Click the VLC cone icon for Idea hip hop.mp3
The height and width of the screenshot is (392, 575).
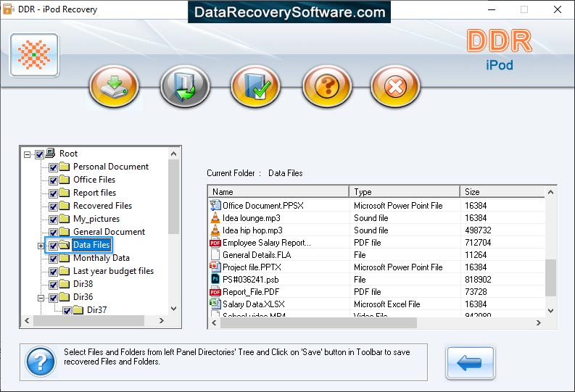[x=215, y=230]
